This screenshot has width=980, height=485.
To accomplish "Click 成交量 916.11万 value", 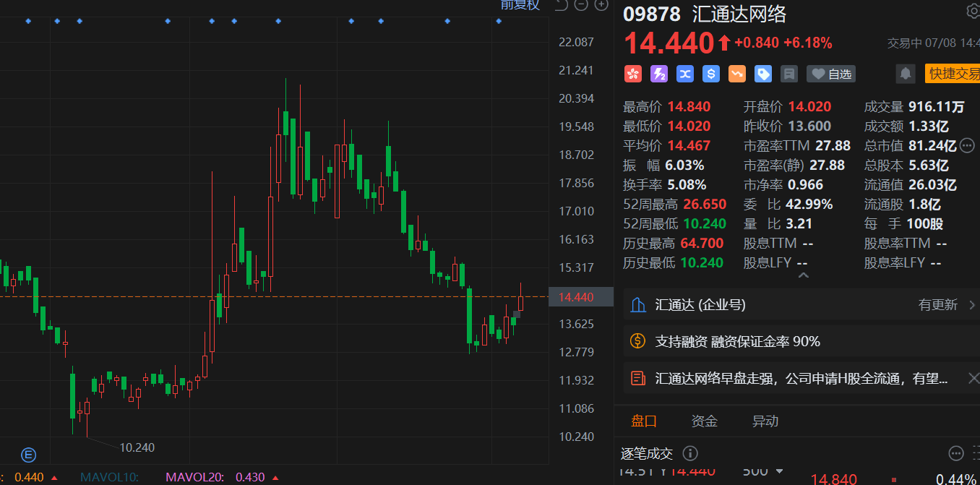I will coord(937,107).
